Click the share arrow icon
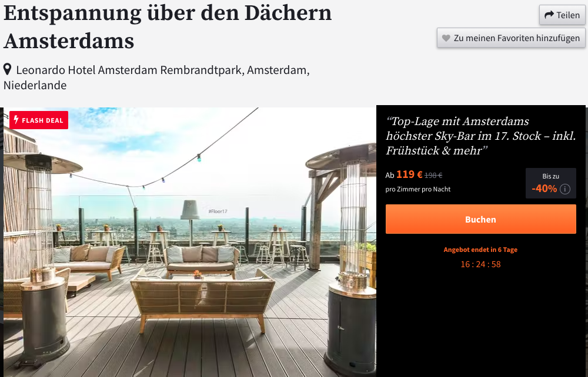 click(x=549, y=15)
